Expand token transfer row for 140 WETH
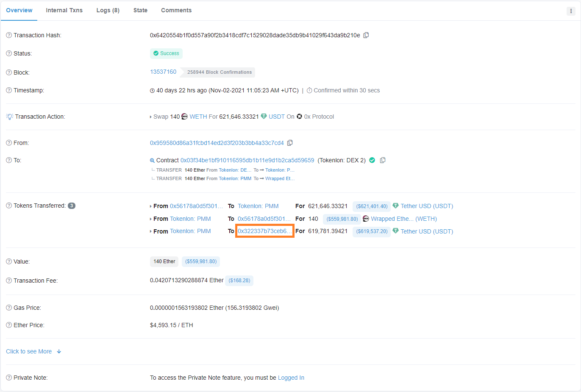 click(x=151, y=219)
